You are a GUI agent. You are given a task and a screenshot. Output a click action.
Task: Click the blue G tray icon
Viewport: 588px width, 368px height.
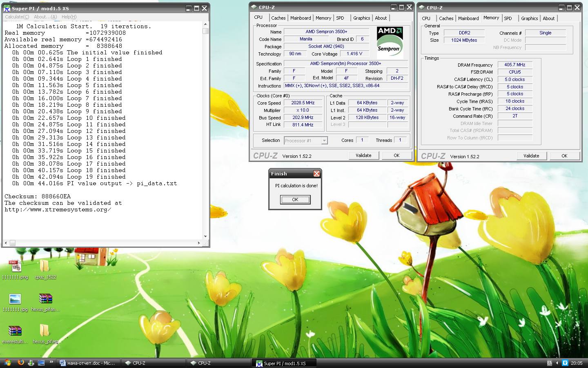point(565,363)
